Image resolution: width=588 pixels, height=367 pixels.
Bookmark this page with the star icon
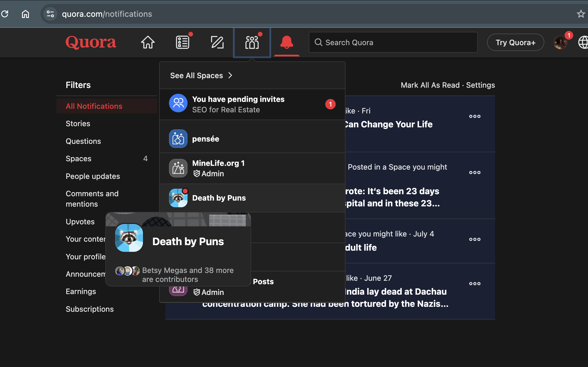(x=581, y=14)
